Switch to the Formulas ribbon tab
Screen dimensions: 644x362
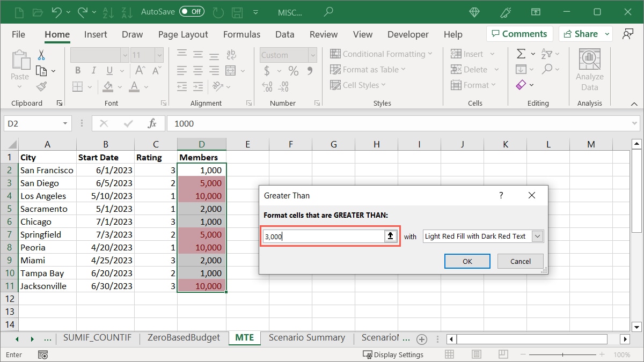[241, 34]
